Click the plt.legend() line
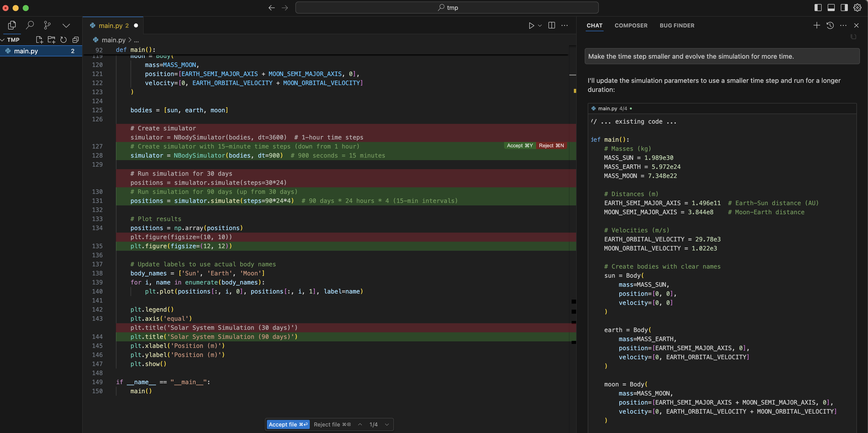The width and height of the screenshot is (868, 433). (152, 310)
